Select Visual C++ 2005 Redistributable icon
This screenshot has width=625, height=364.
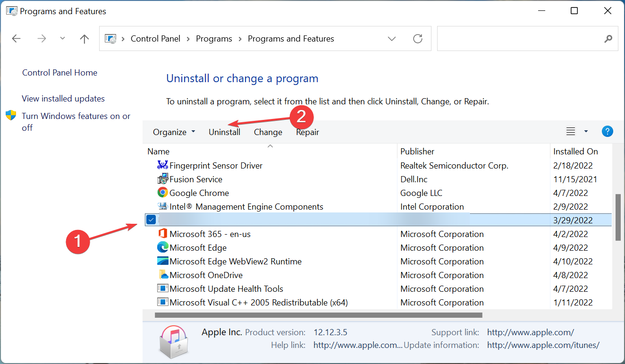tap(162, 302)
